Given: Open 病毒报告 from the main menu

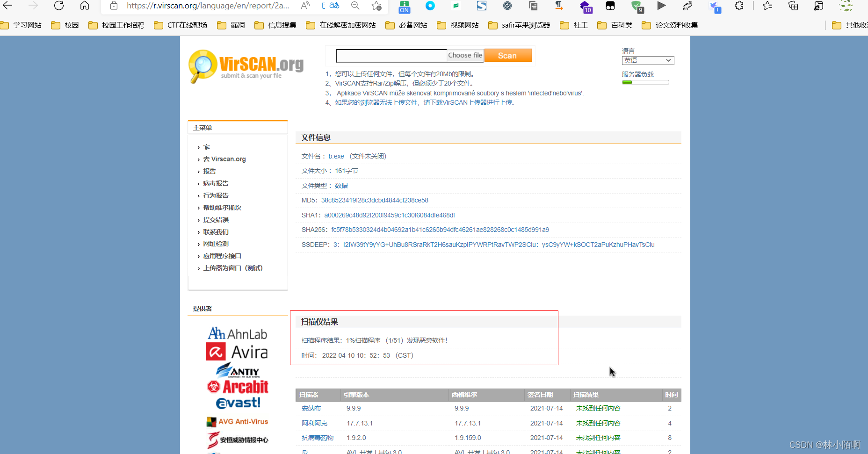Looking at the screenshot, I should click(x=216, y=183).
